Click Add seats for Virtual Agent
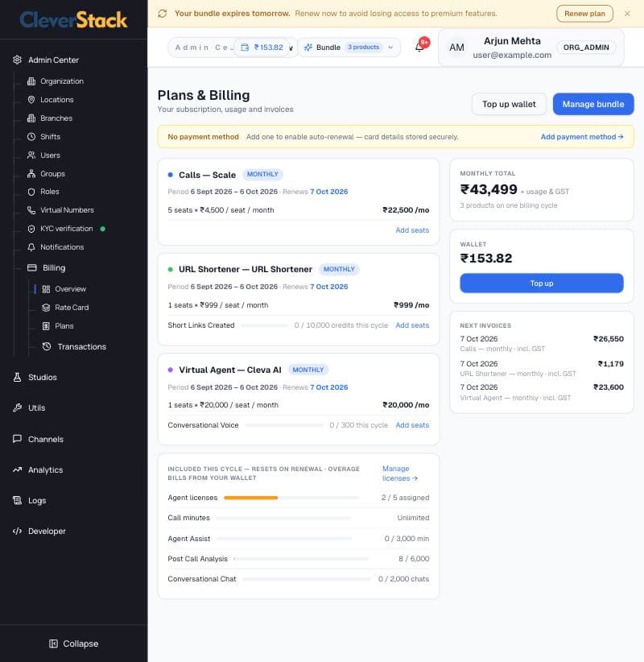This screenshot has height=662, width=644. tap(412, 425)
